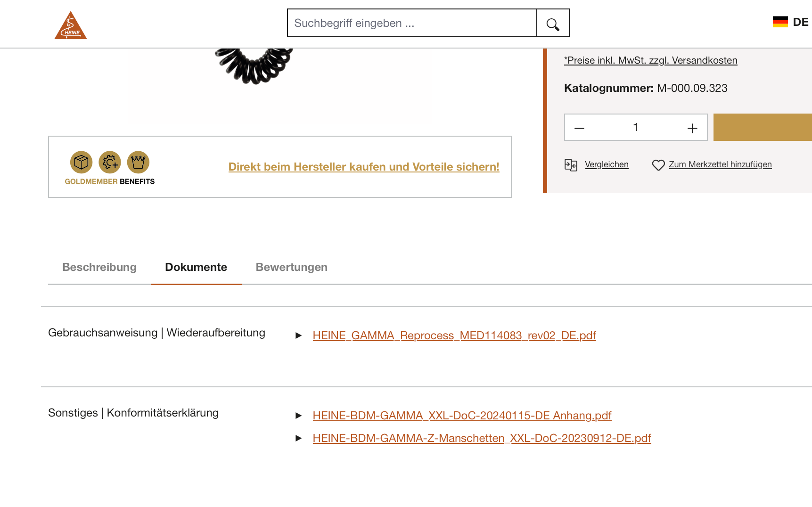812x507 pixels.
Task: Click the HEINE logo to go home
Action: pyautogui.click(x=71, y=25)
